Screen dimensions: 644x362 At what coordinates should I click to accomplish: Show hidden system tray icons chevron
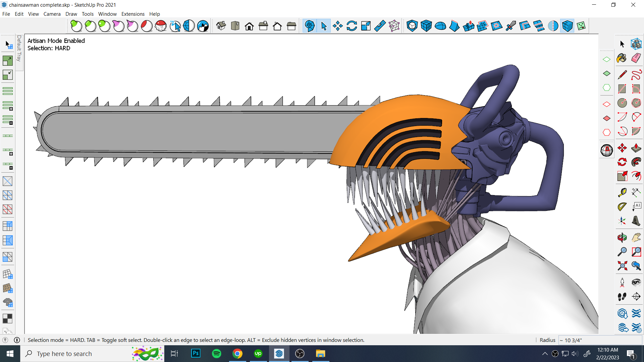pyautogui.click(x=545, y=354)
